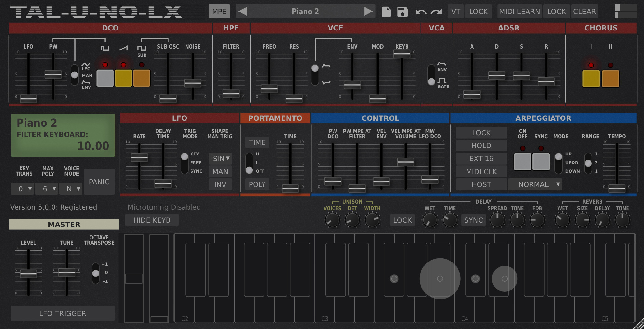Enable Chorus I button
The width and height of the screenshot is (644, 329).
tap(591, 79)
